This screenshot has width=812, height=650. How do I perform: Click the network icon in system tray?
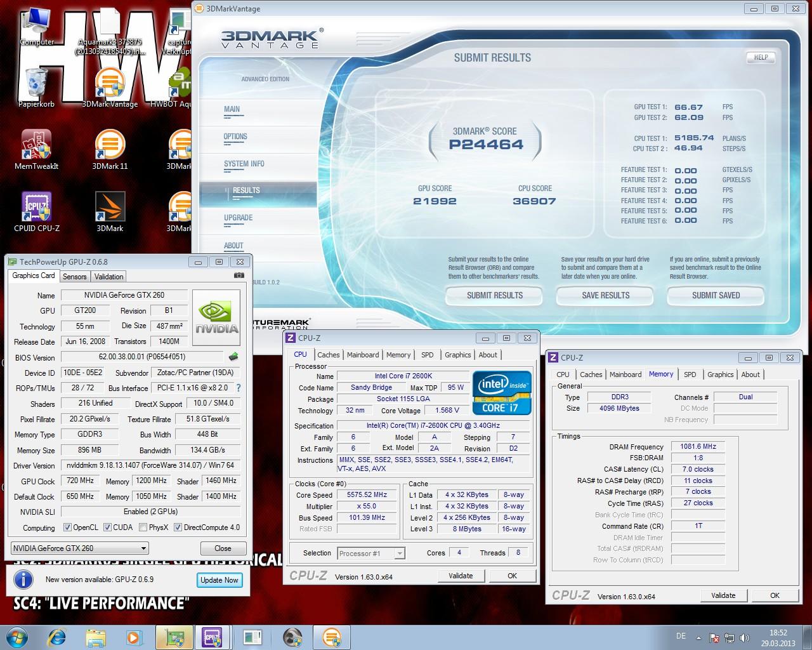click(729, 638)
